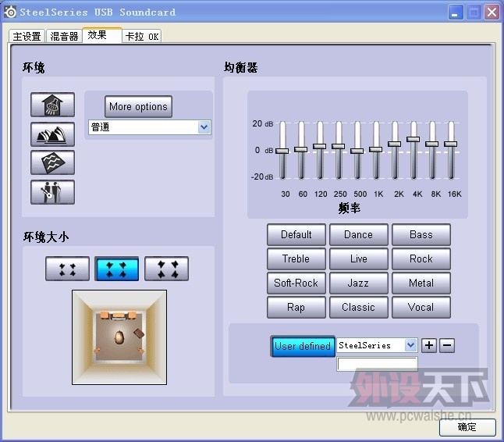Click the 30 Hz equalizer slider handle
The width and height of the screenshot is (504, 442).
click(x=282, y=151)
